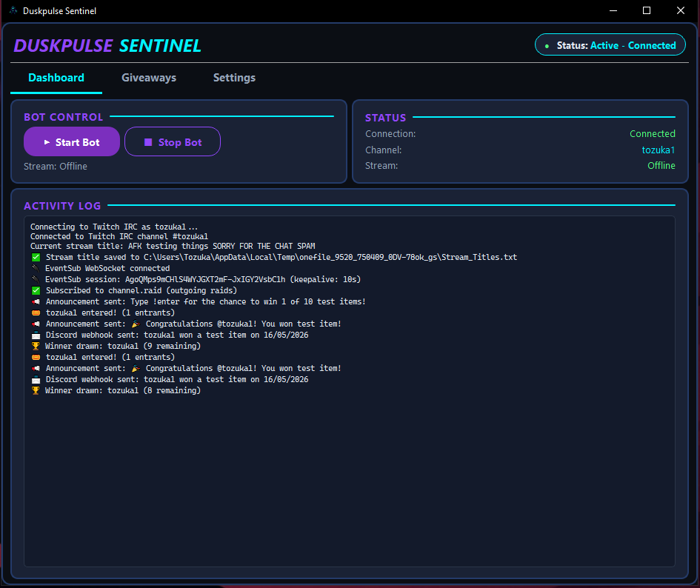The height and width of the screenshot is (588, 700).
Task: Click the plug icon before EventSub session
Action: click(36, 279)
